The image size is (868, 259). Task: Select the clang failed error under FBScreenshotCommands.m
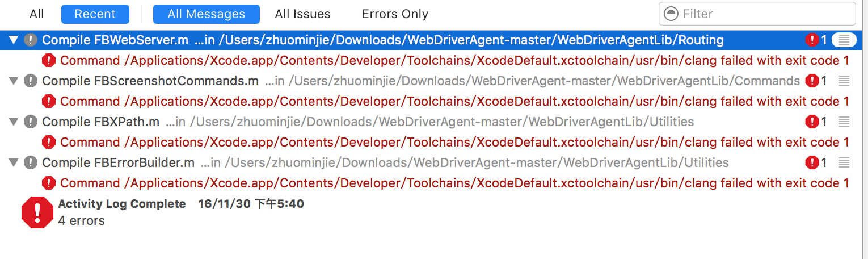(x=446, y=101)
